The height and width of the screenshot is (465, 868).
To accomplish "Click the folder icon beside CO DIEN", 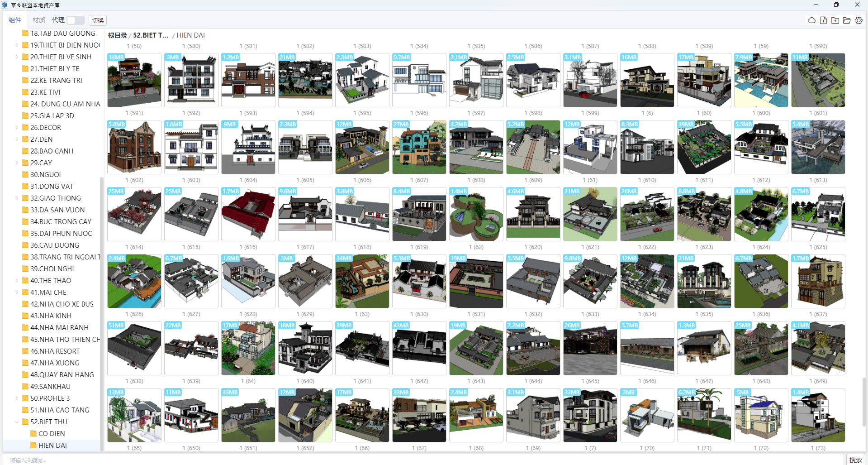I will [33, 434].
